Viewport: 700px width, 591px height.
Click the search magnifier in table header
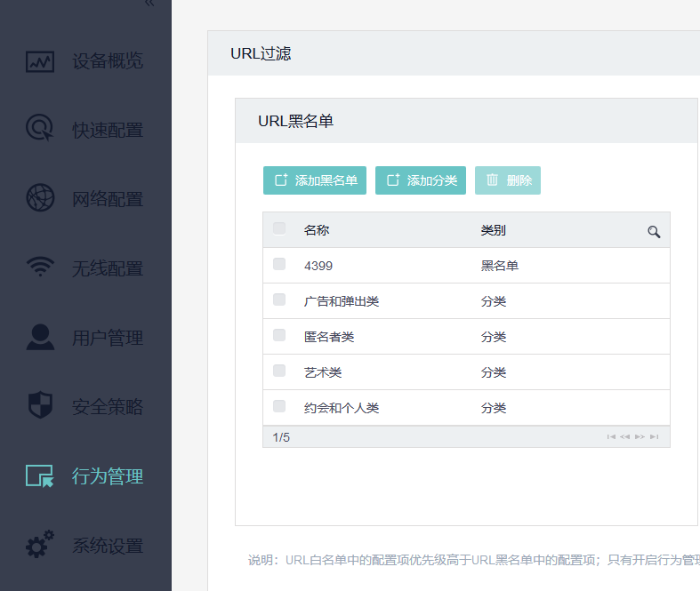(654, 231)
